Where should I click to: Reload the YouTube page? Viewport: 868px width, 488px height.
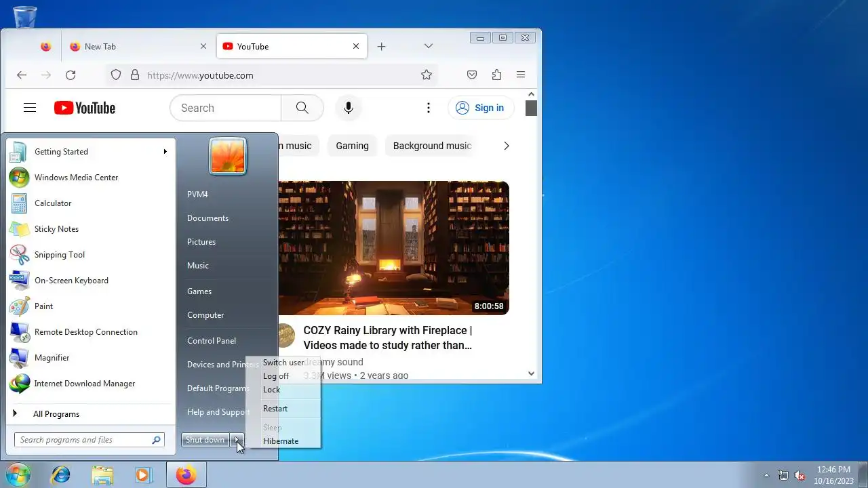click(x=71, y=75)
